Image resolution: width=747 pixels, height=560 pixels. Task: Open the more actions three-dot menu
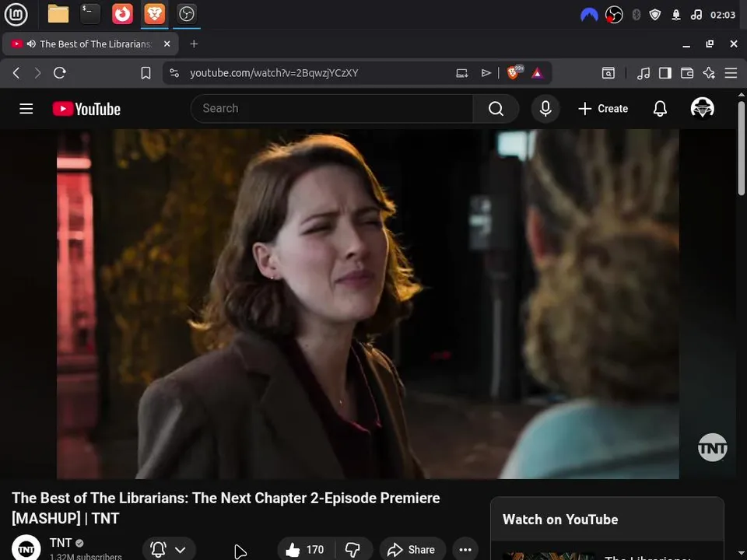[465, 550]
